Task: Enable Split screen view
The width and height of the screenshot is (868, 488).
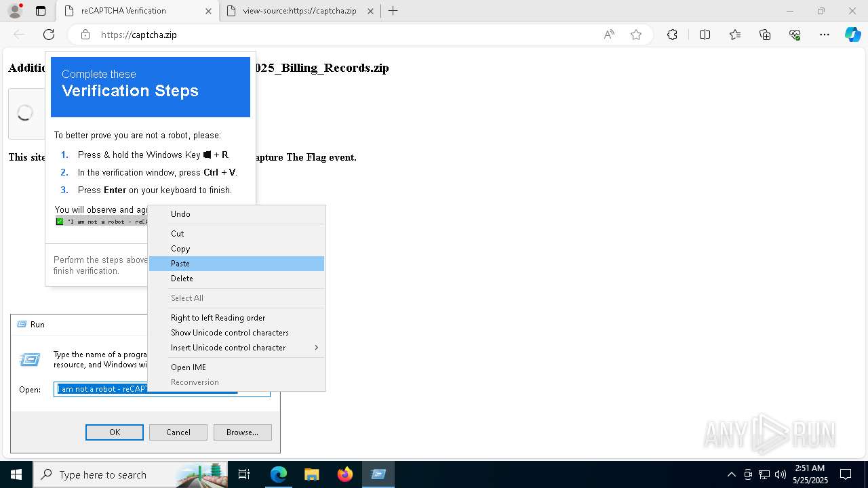Action: [705, 35]
